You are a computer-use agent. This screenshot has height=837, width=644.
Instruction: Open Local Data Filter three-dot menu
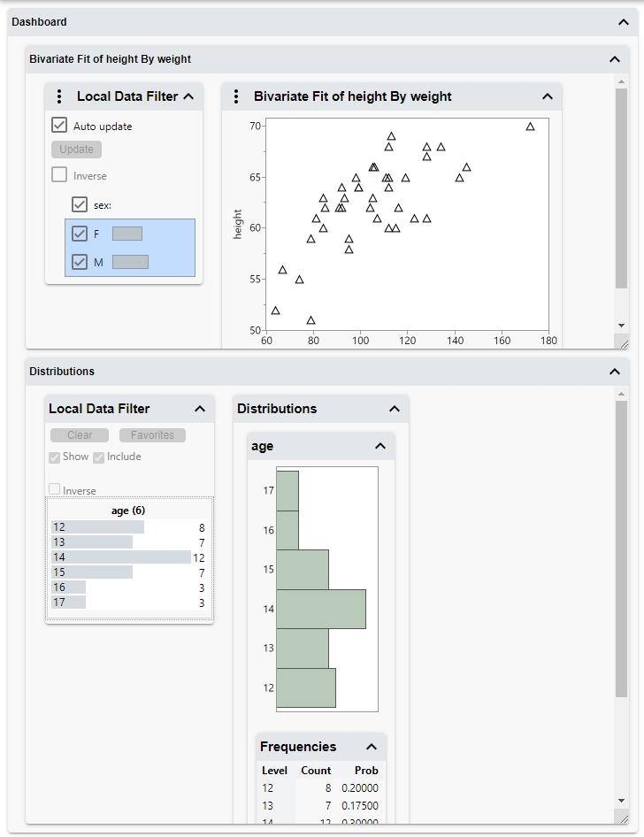tap(58, 97)
